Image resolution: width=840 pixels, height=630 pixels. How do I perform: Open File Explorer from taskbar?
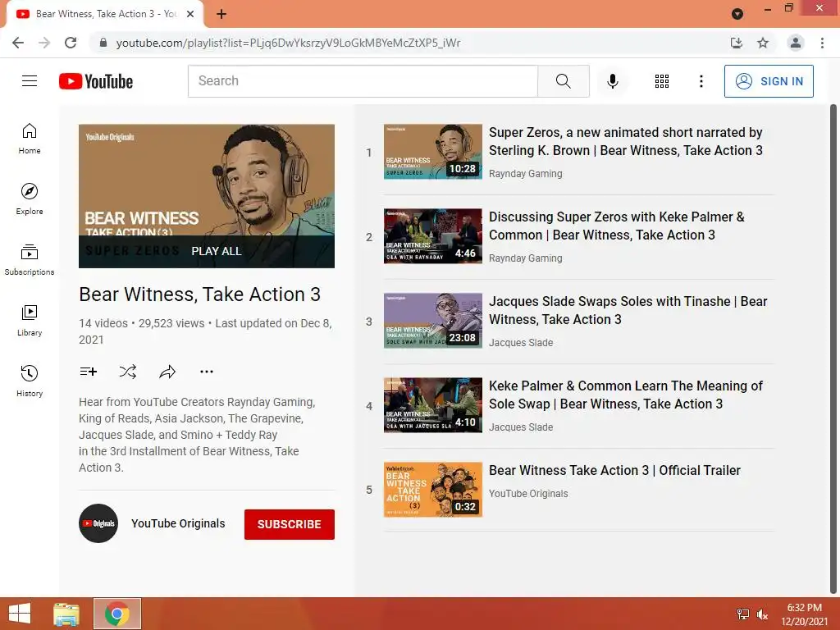click(x=66, y=614)
